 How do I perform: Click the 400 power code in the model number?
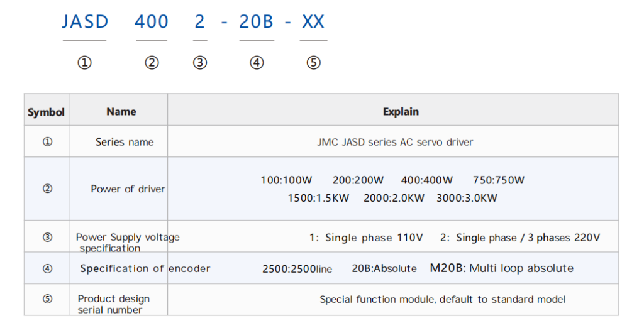152,22
